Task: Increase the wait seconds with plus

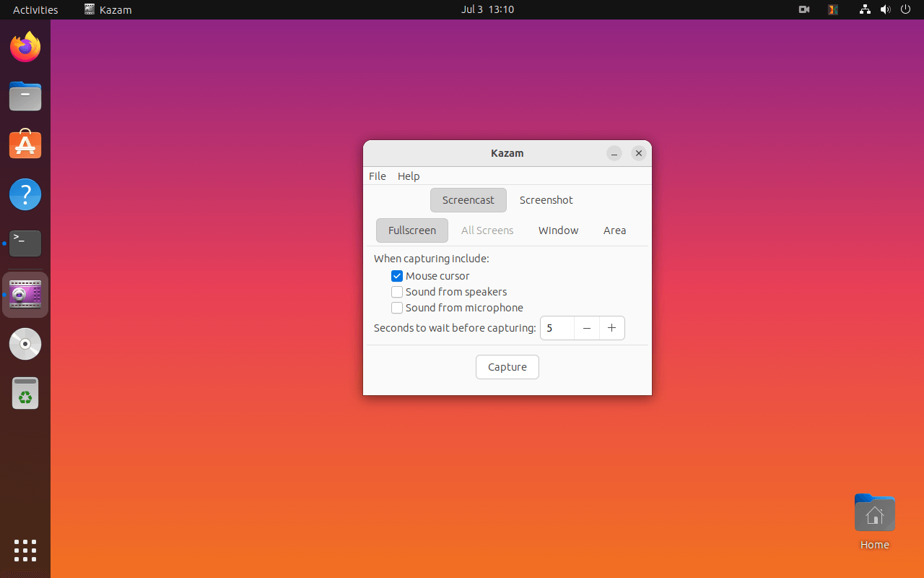Action: [612, 328]
